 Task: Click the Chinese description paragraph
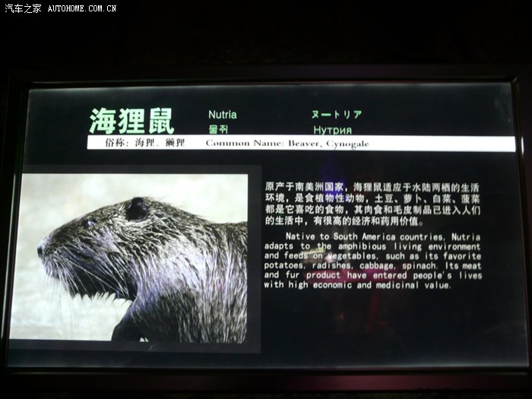[372, 204]
